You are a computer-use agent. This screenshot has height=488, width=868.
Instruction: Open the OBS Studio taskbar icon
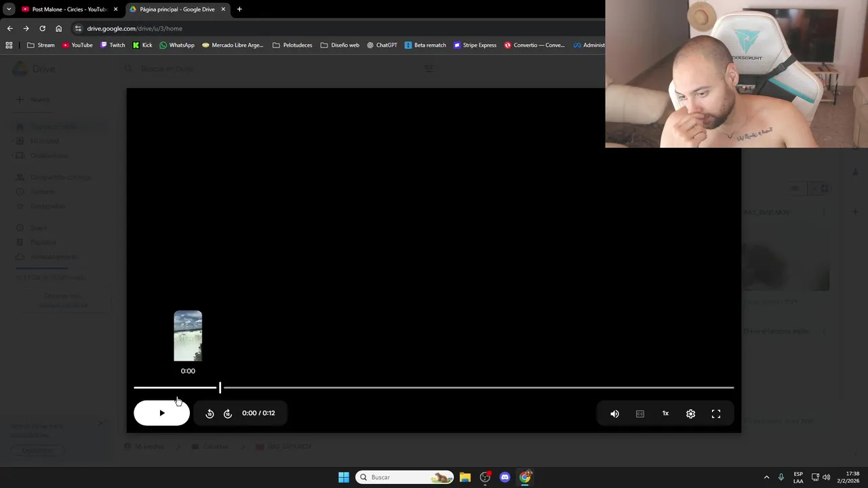pyautogui.click(x=485, y=477)
